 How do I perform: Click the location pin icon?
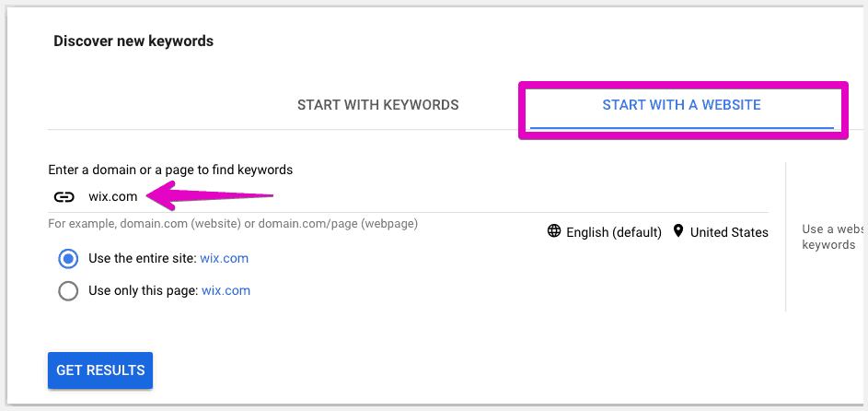pyautogui.click(x=678, y=231)
